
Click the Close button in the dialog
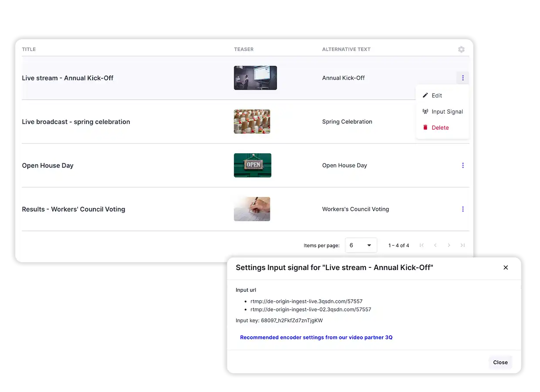click(x=500, y=362)
